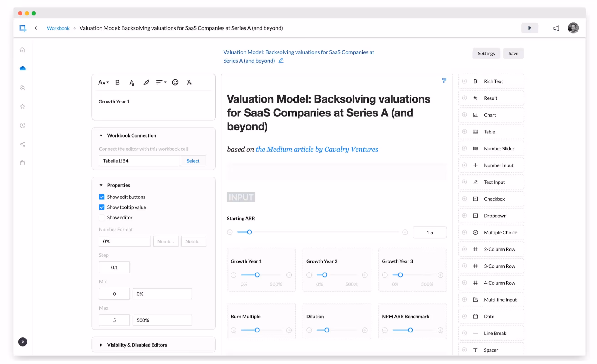Insert emoji with smiley icon

pyautogui.click(x=175, y=83)
